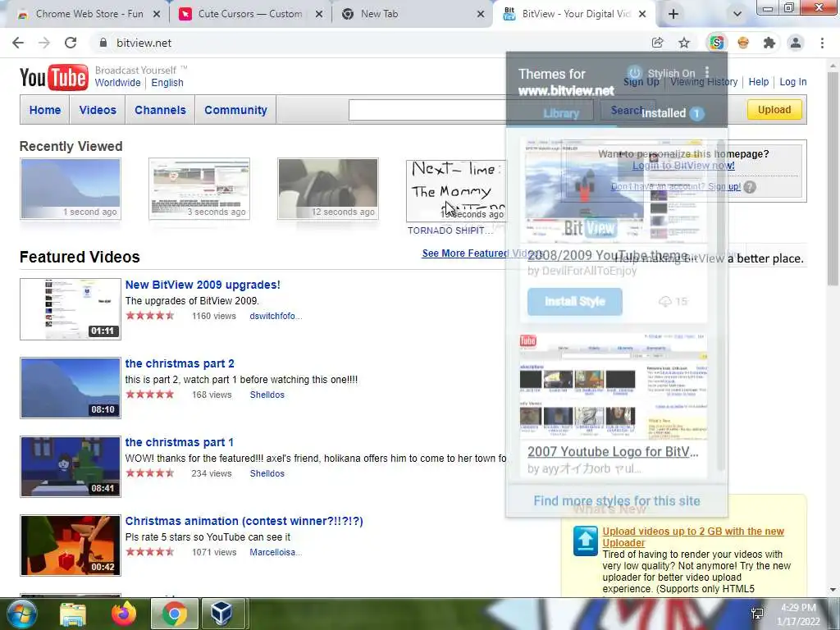Reload the bitview.net page
The image size is (840, 630).
[x=71, y=43]
